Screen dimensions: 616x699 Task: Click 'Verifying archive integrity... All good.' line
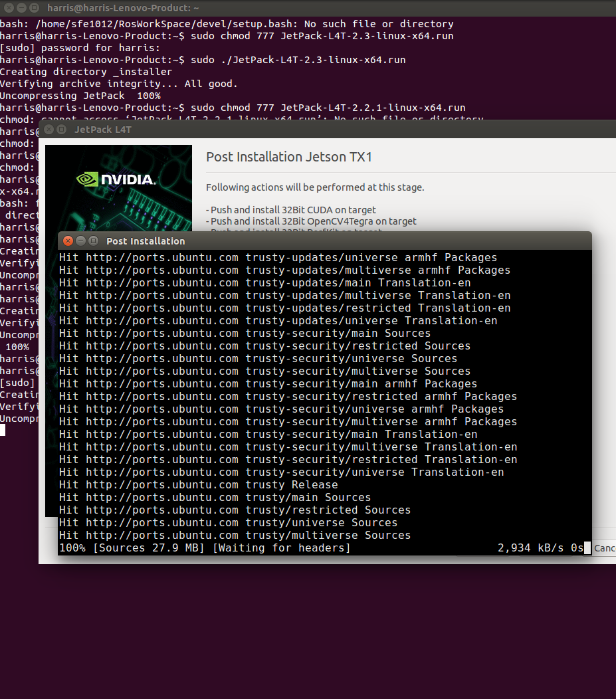(x=118, y=84)
